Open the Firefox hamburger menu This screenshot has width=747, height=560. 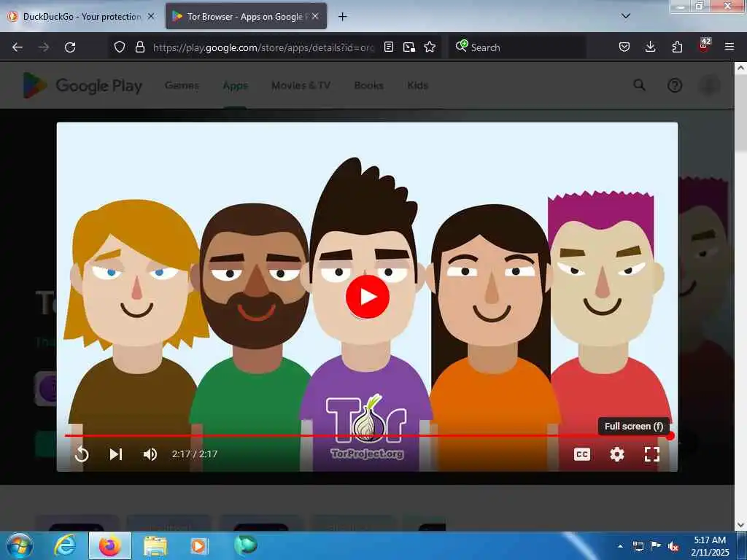pyautogui.click(x=729, y=47)
